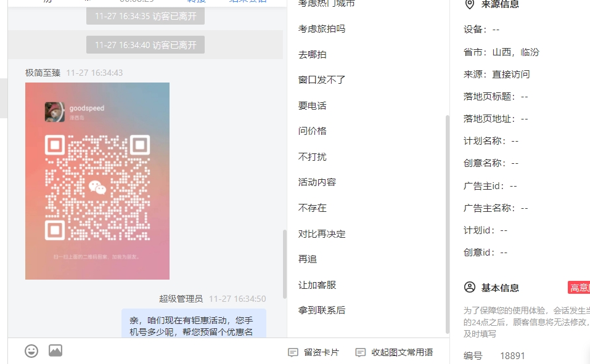Pick the 要电话 quick reply
Screen dimensions: 590x364
point(313,106)
